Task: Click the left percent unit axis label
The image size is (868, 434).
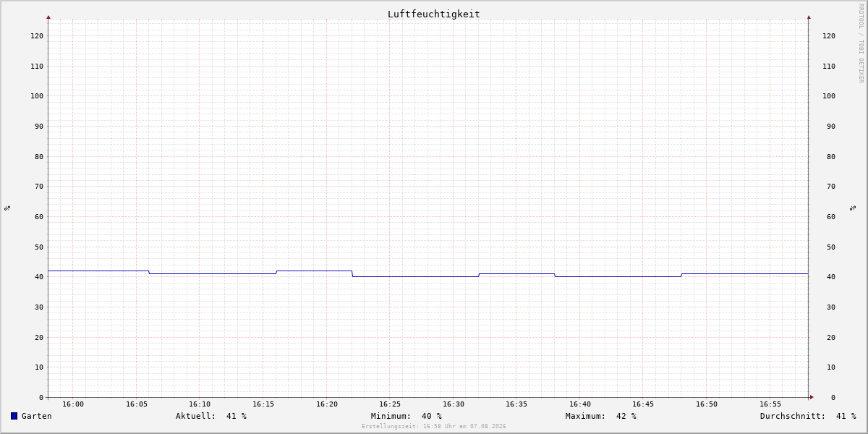Action: tap(7, 208)
